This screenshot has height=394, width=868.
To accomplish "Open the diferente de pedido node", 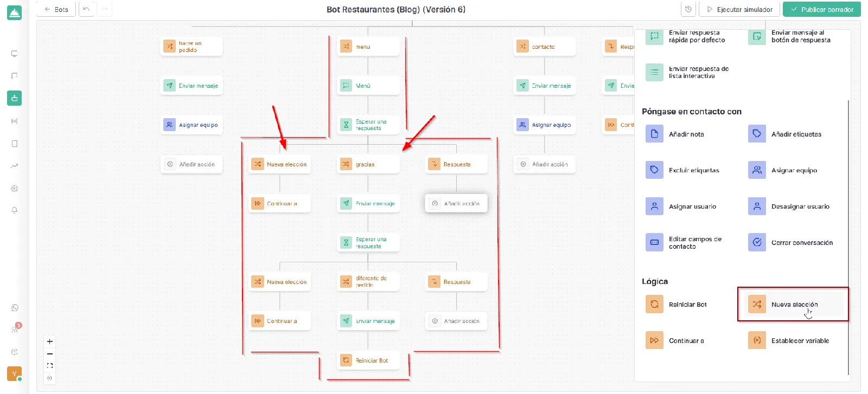I will tap(368, 281).
